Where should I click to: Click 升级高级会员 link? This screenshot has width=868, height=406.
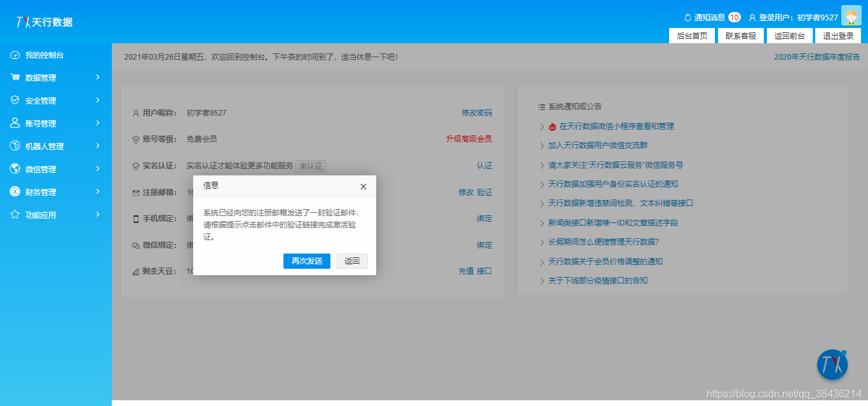pyautogui.click(x=469, y=139)
